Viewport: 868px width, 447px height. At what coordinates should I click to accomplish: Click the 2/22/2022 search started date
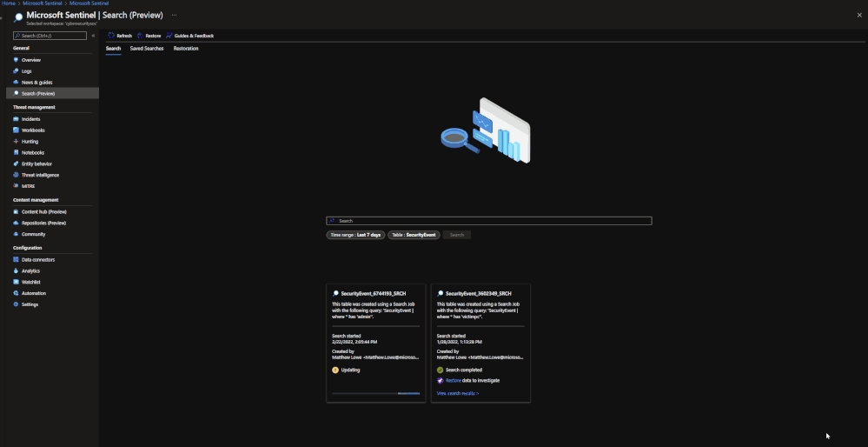pos(354,342)
